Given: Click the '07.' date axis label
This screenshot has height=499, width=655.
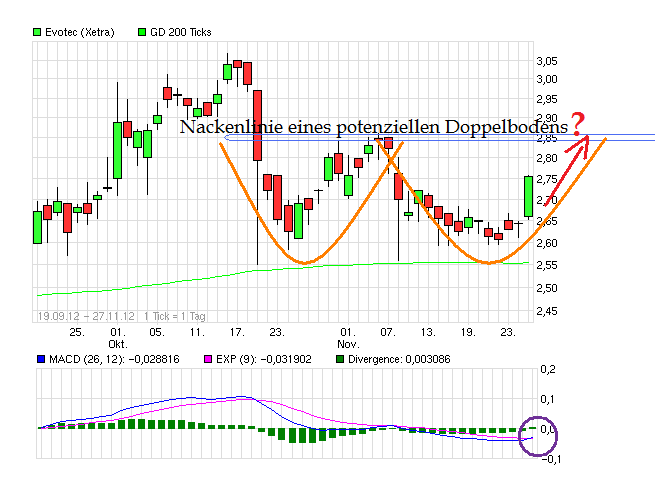Looking at the screenshot, I should (x=388, y=332).
